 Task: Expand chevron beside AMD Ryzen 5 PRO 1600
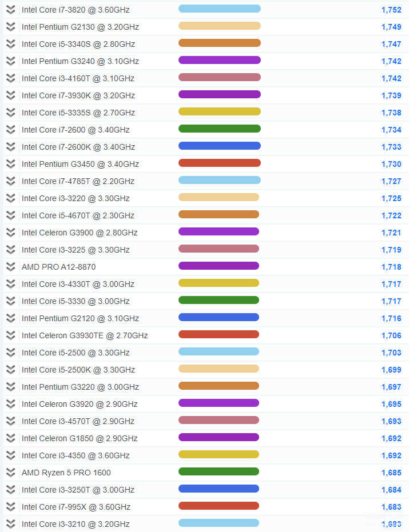tap(11, 472)
